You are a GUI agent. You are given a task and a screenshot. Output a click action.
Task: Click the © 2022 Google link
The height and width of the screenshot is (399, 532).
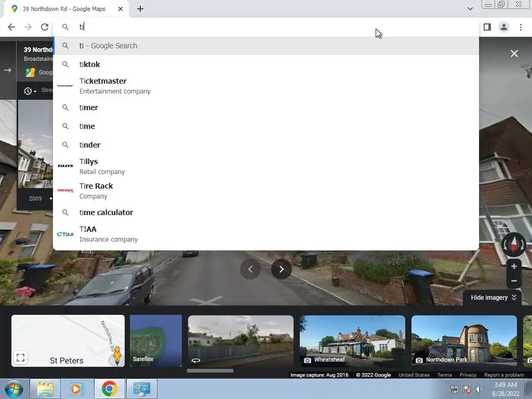point(373,375)
